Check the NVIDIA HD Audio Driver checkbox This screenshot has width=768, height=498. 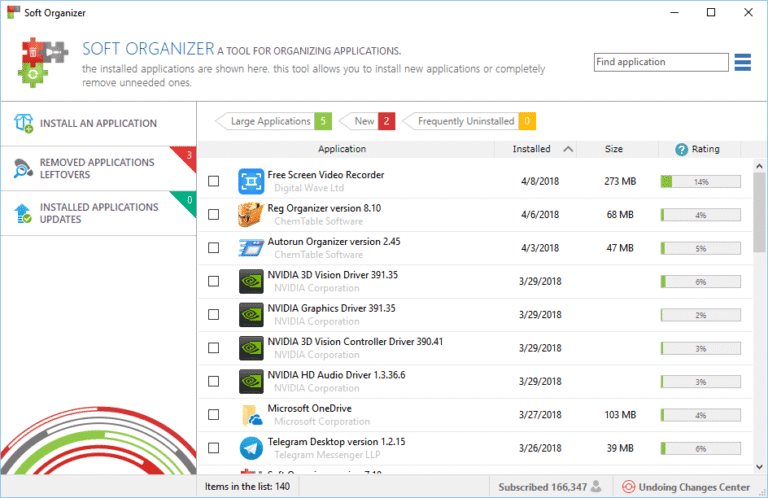(214, 381)
